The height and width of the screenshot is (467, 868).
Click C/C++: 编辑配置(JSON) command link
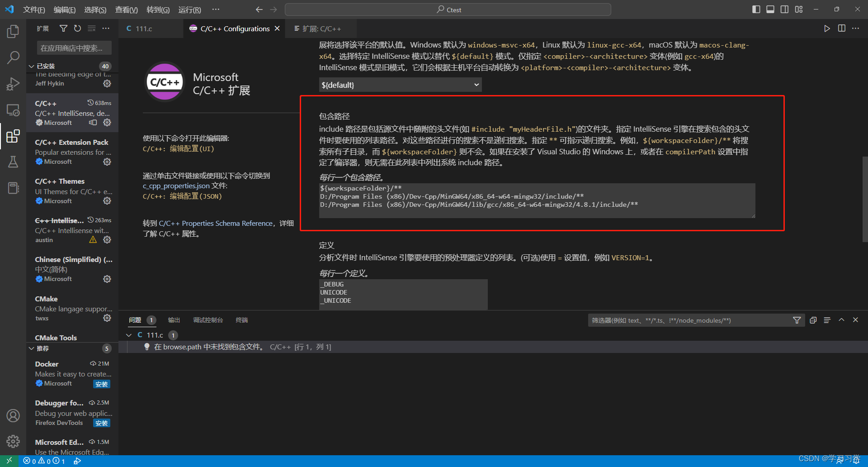[183, 196]
